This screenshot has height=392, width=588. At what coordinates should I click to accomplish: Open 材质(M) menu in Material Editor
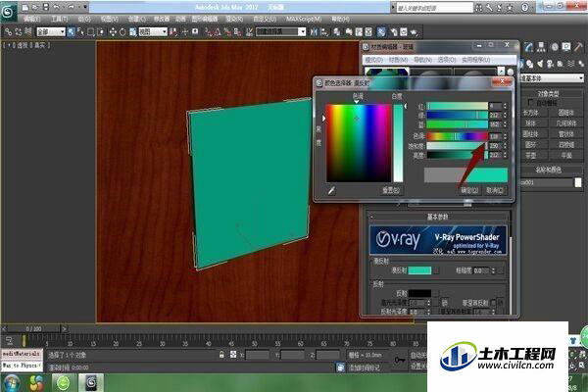click(398, 60)
